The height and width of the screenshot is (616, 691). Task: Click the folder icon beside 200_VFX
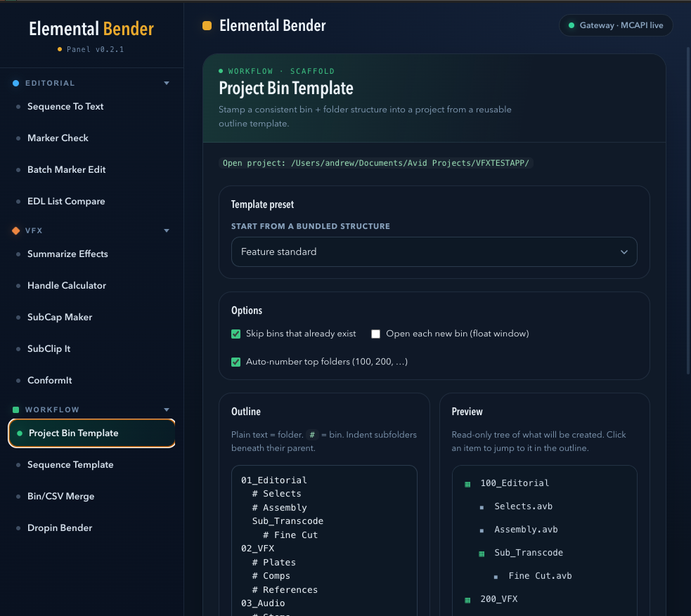(467, 600)
